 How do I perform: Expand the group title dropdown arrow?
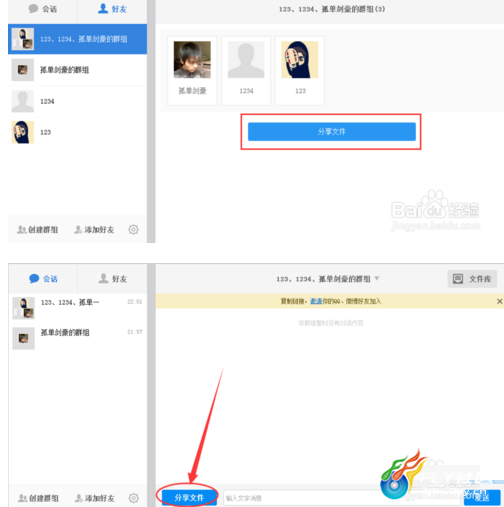click(377, 278)
